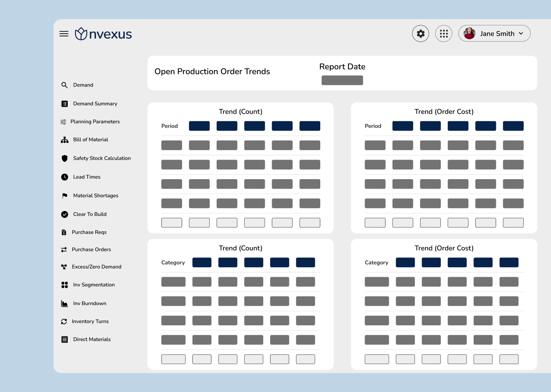Image resolution: width=551 pixels, height=392 pixels.
Task: Click the Purchase Reqs document icon
Action: click(64, 232)
